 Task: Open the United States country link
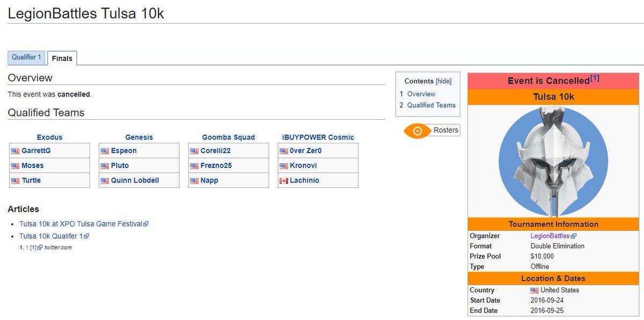click(x=560, y=290)
